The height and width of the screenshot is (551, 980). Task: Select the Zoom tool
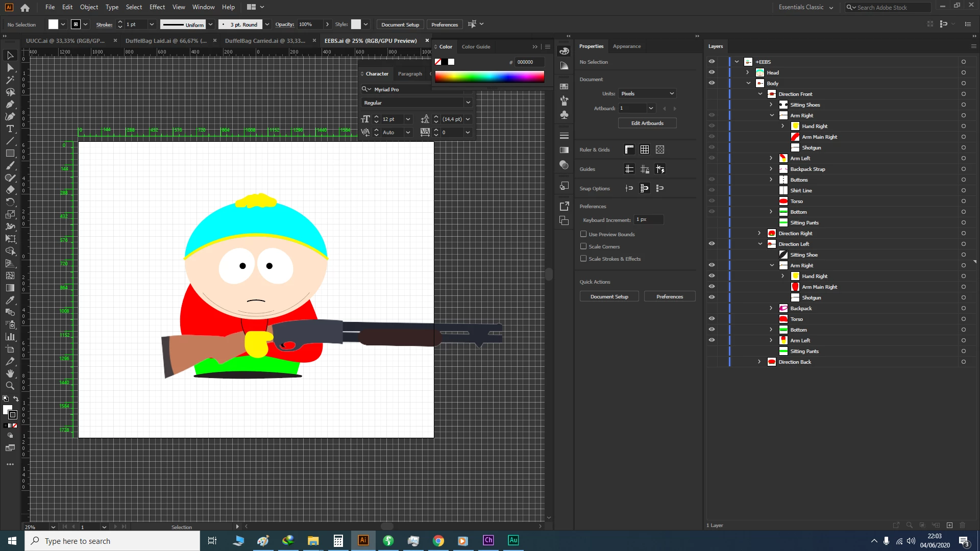[x=10, y=386]
